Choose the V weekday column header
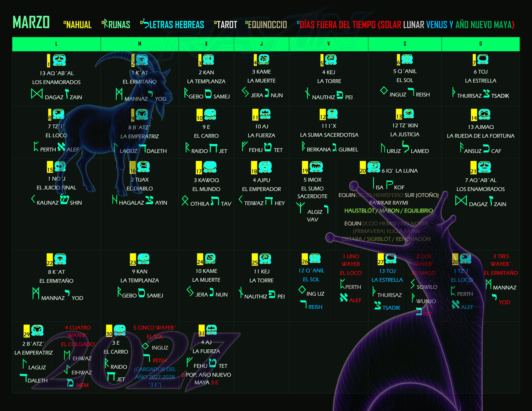532x411 pixels. click(x=329, y=44)
